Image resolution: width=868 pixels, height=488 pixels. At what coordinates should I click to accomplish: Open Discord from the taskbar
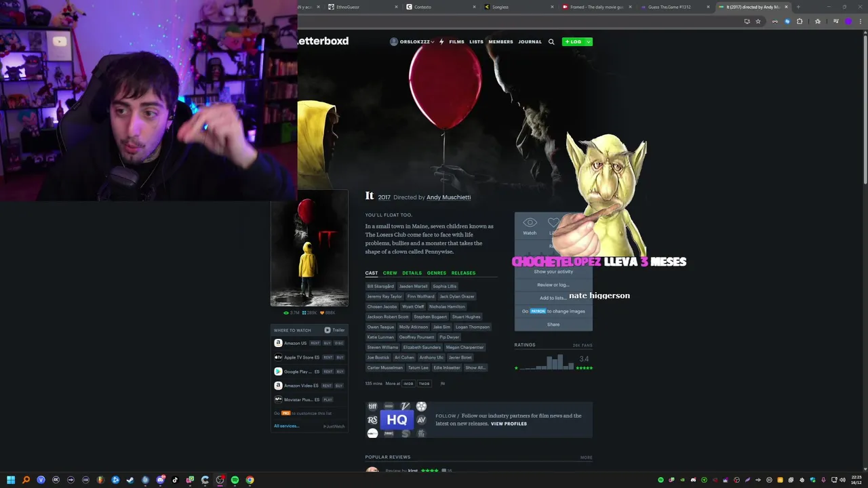(160, 480)
